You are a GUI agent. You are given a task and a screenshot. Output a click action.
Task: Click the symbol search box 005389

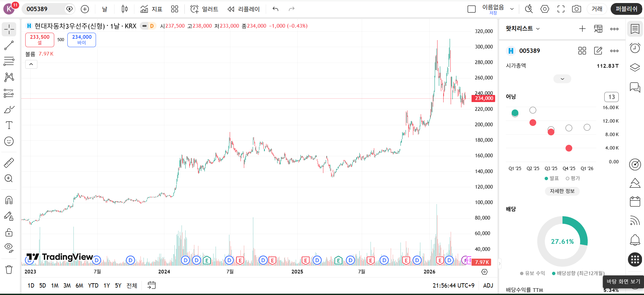coord(49,9)
